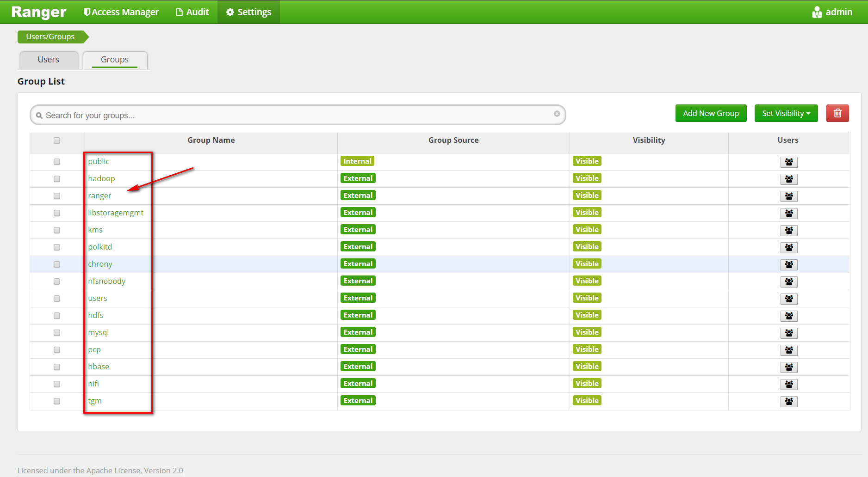Select the header select-all checkbox
This screenshot has width=868, height=477.
(x=56, y=141)
